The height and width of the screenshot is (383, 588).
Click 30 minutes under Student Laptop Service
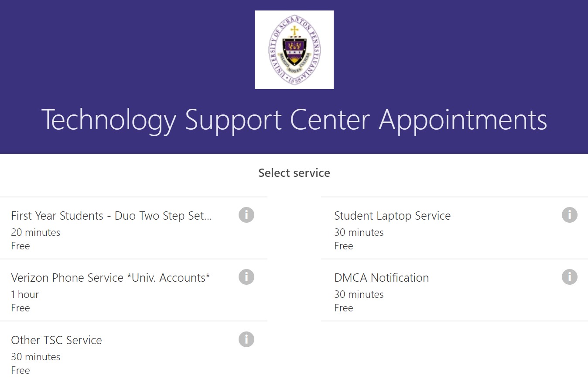(x=359, y=232)
